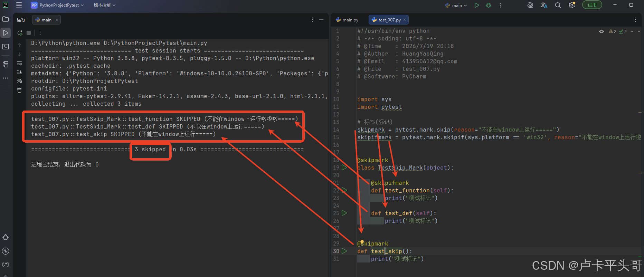
Task: Open the 版本控制 dropdown
Action: [x=105, y=5]
